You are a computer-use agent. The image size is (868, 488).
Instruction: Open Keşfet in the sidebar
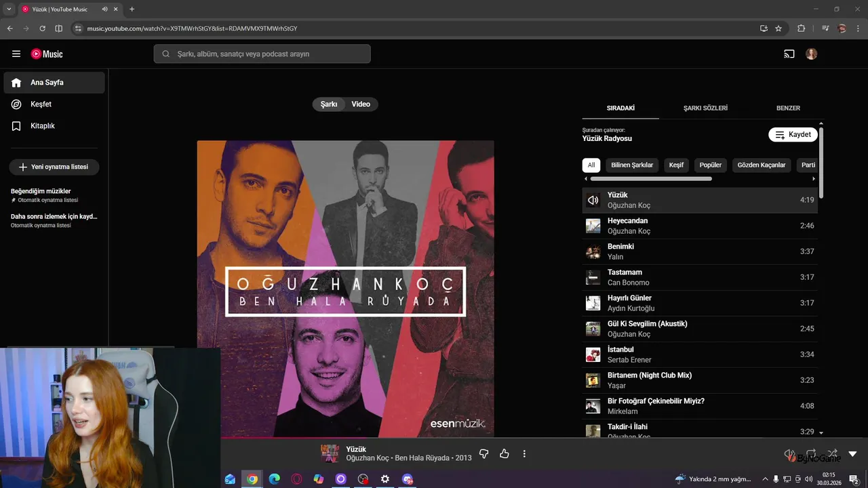(x=54, y=104)
